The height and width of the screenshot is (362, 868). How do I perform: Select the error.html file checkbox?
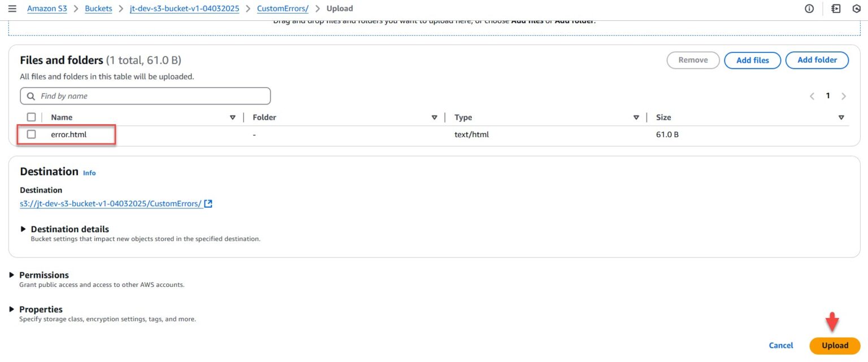[31, 134]
